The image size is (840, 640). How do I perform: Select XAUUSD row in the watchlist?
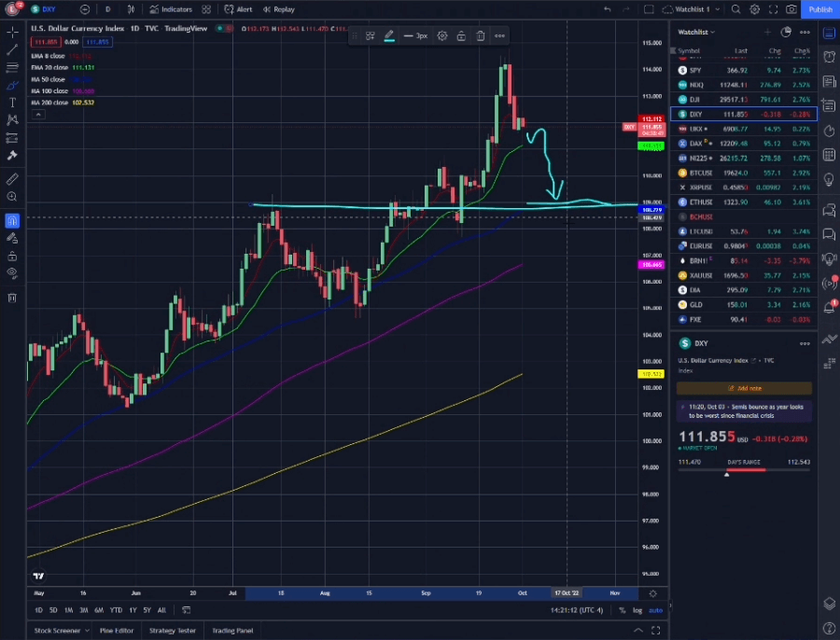click(744, 275)
